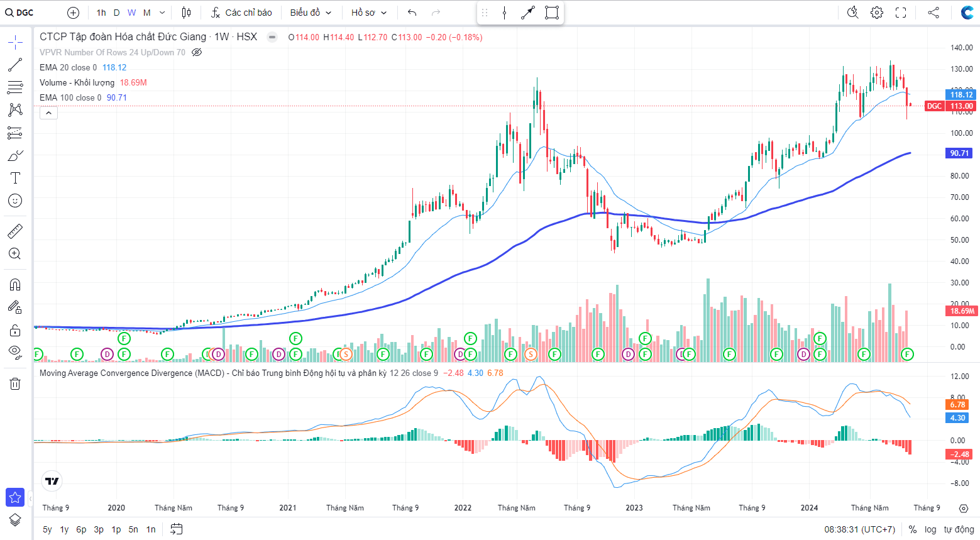Select the text annotation tool

pyautogui.click(x=15, y=178)
